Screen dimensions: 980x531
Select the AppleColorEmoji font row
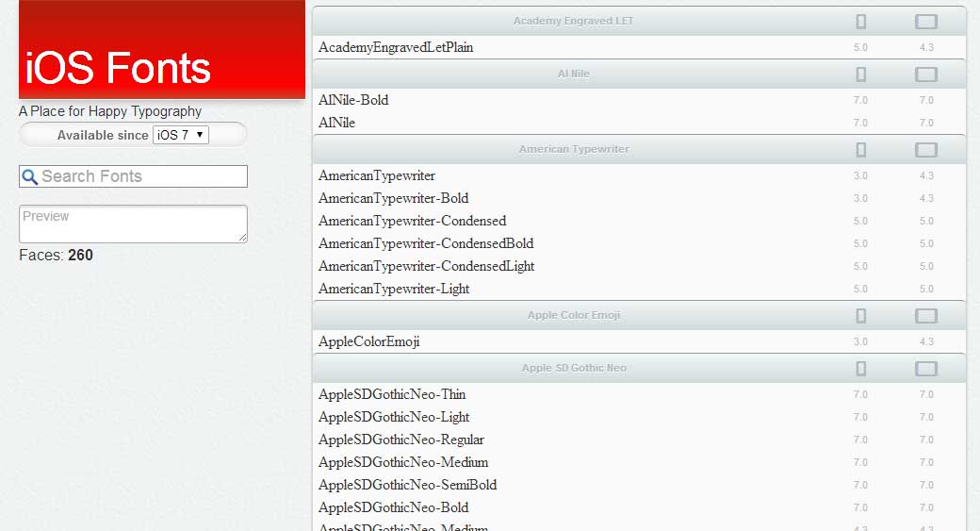tap(369, 341)
